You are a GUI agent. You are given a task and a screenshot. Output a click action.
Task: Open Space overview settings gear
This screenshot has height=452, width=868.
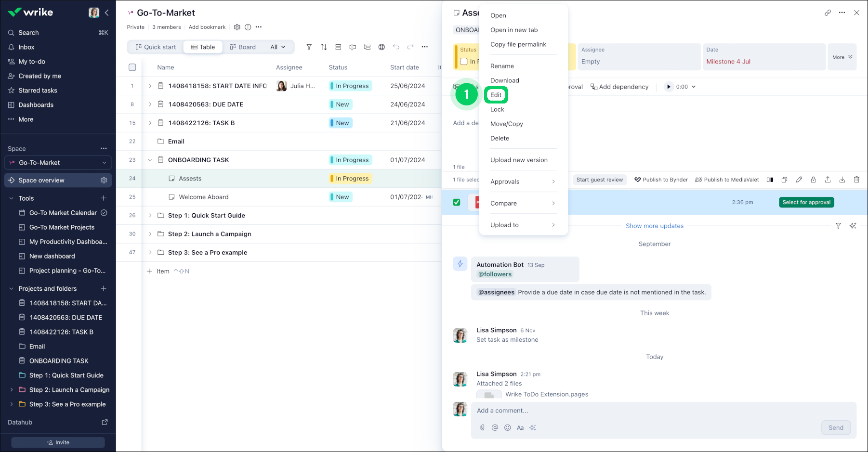(104, 180)
